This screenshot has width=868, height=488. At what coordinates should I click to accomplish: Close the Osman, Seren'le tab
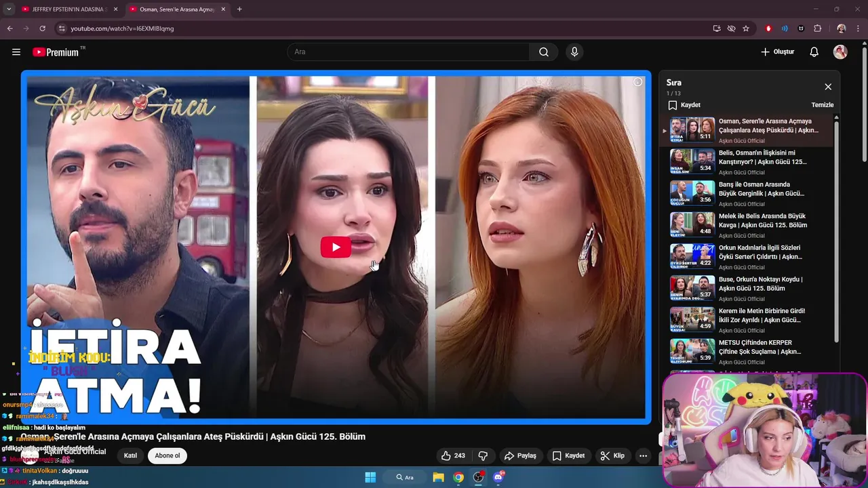tap(223, 9)
